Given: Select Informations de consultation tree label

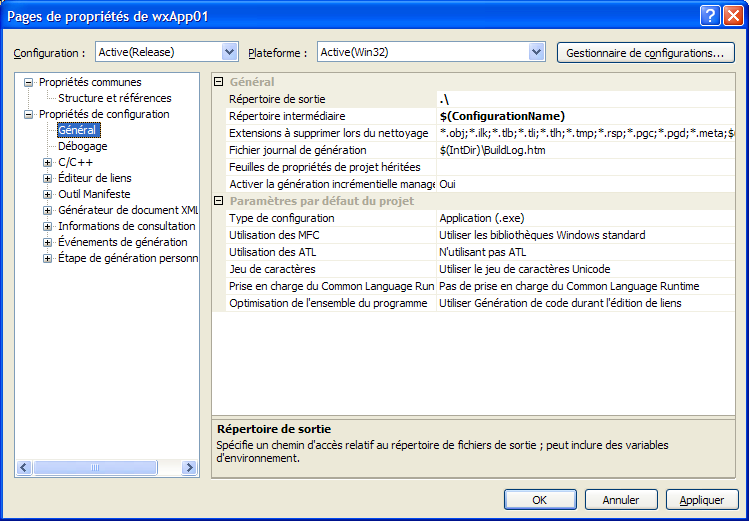Looking at the screenshot, I should tap(127, 226).
